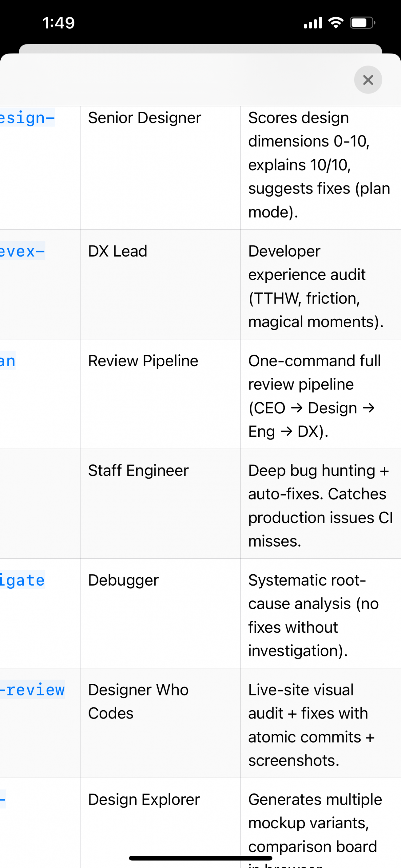Image resolution: width=401 pixels, height=868 pixels.
Task: Select the Staff Engineer cell
Action: [160, 504]
